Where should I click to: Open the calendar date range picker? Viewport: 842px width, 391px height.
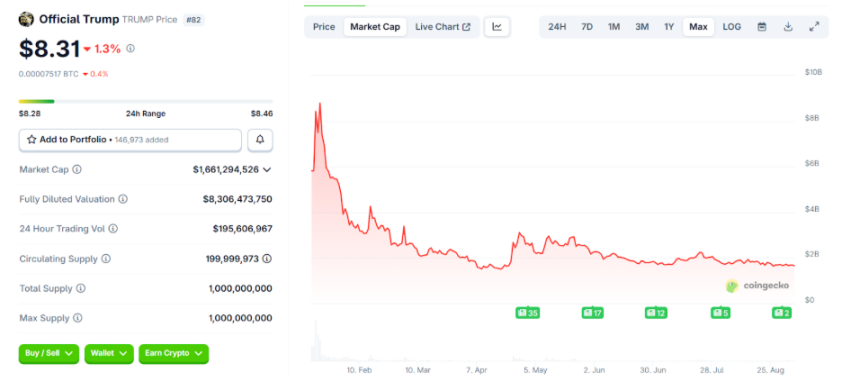761,27
